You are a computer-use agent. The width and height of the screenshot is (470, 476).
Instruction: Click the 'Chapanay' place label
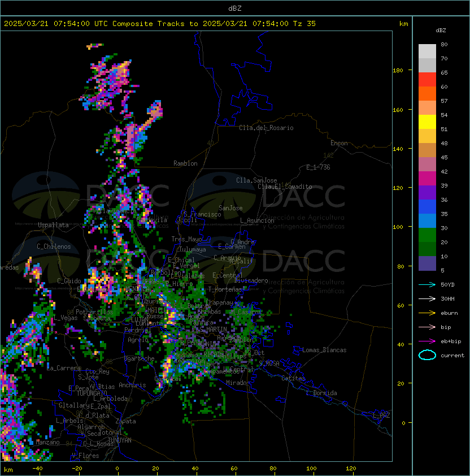click(220, 302)
